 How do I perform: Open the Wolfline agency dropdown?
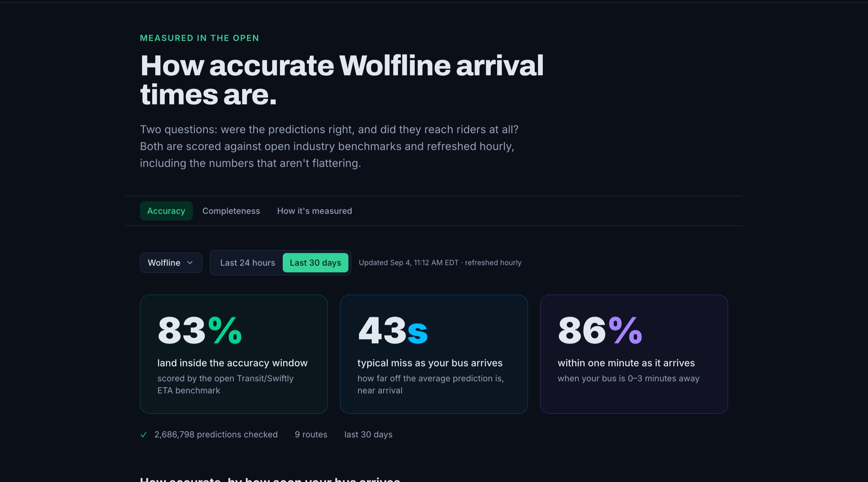click(x=171, y=263)
